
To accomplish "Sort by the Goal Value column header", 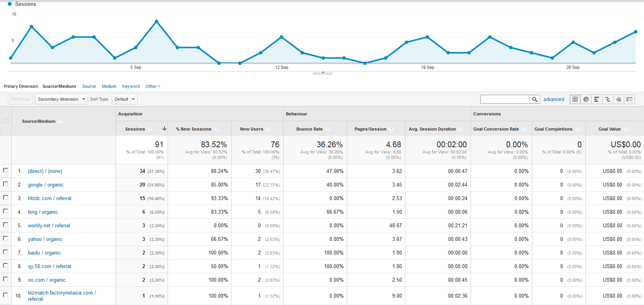I will [x=609, y=129].
